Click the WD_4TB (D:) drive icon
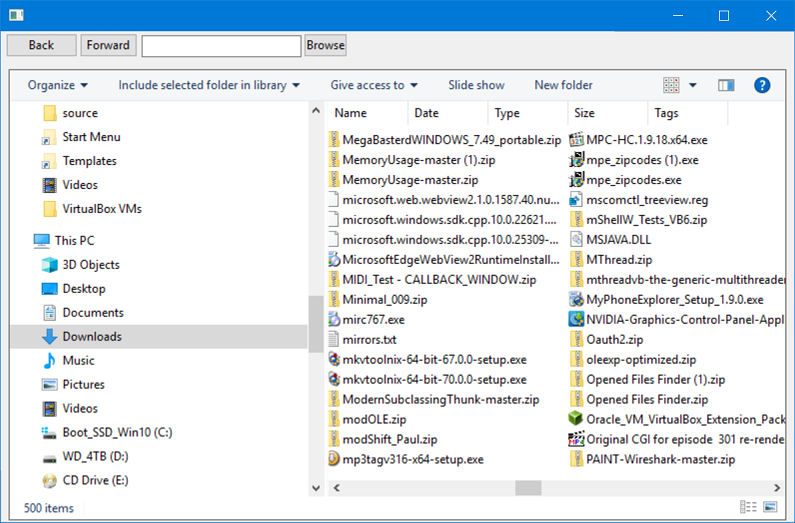Screen dimensions: 795x523 pos(50,458)
